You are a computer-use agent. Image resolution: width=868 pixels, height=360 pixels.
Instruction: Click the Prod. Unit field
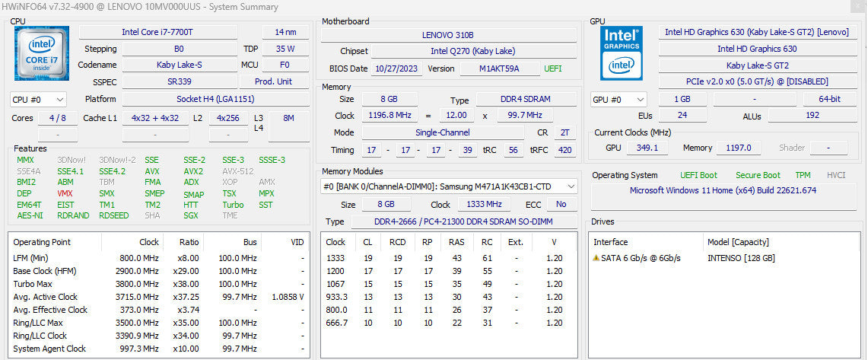274,81
